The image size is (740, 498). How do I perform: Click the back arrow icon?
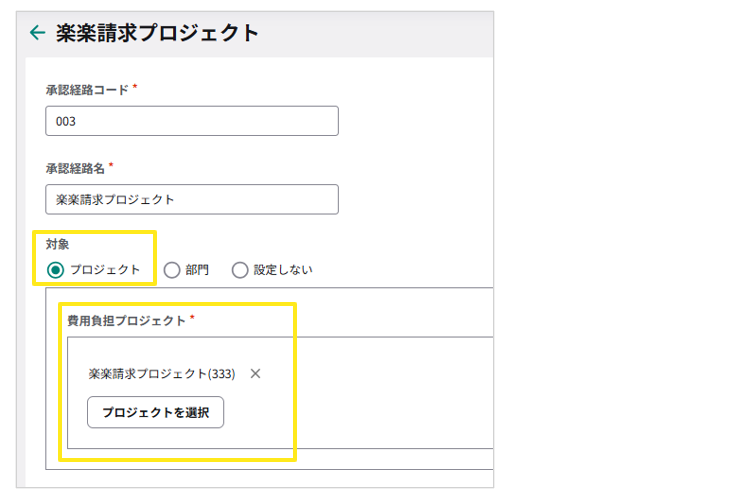coord(37,33)
